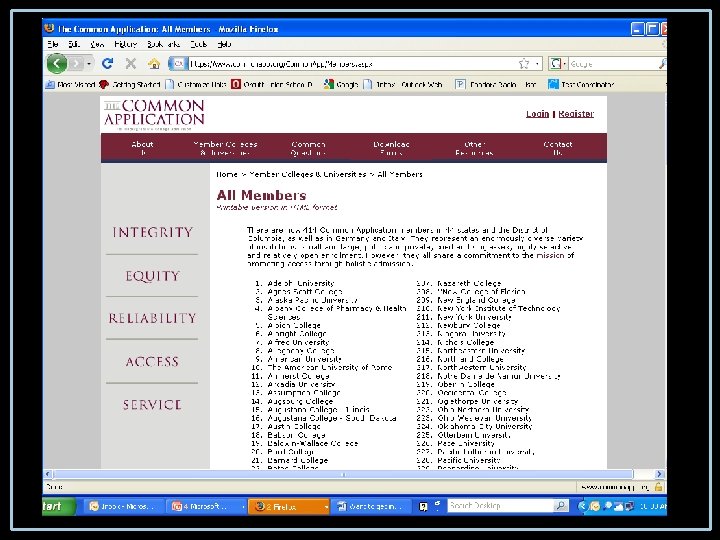The width and height of the screenshot is (720, 540).
Task: Click the padlock security icon in status bar
Action: point(659,487)
